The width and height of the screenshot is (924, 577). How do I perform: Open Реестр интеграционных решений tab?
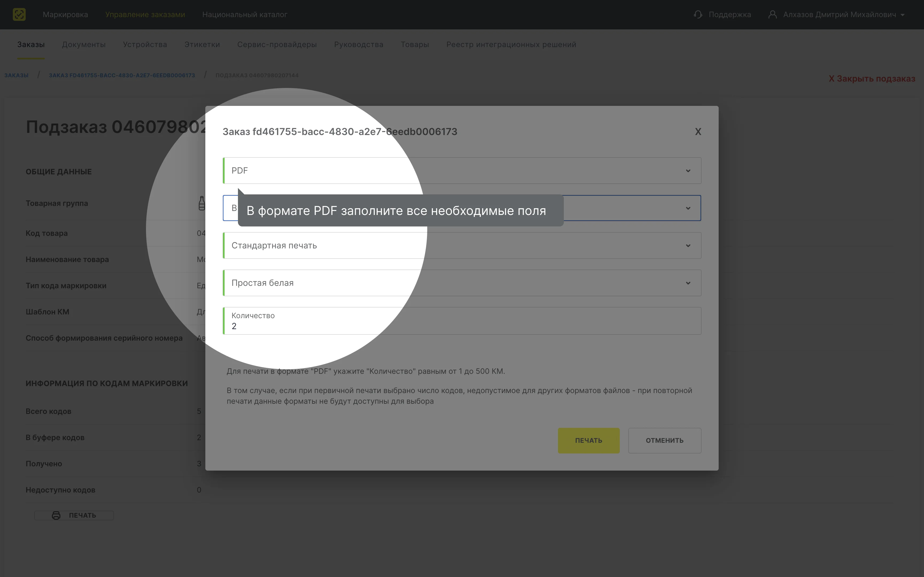(x=511, y=45)
